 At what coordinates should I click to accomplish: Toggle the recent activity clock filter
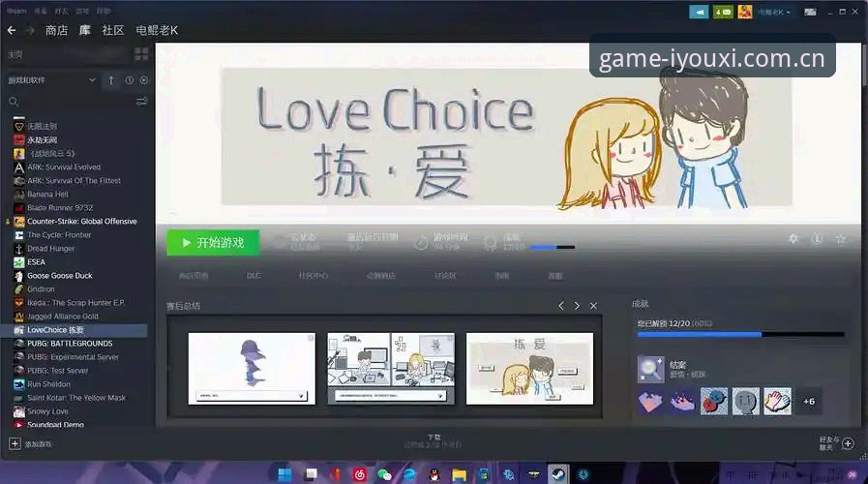[129, 80]
